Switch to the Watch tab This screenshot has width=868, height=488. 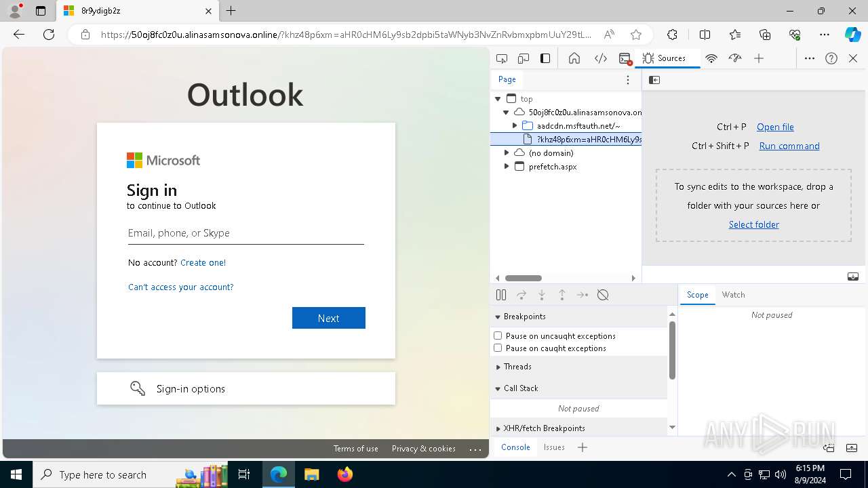(734, 295)
